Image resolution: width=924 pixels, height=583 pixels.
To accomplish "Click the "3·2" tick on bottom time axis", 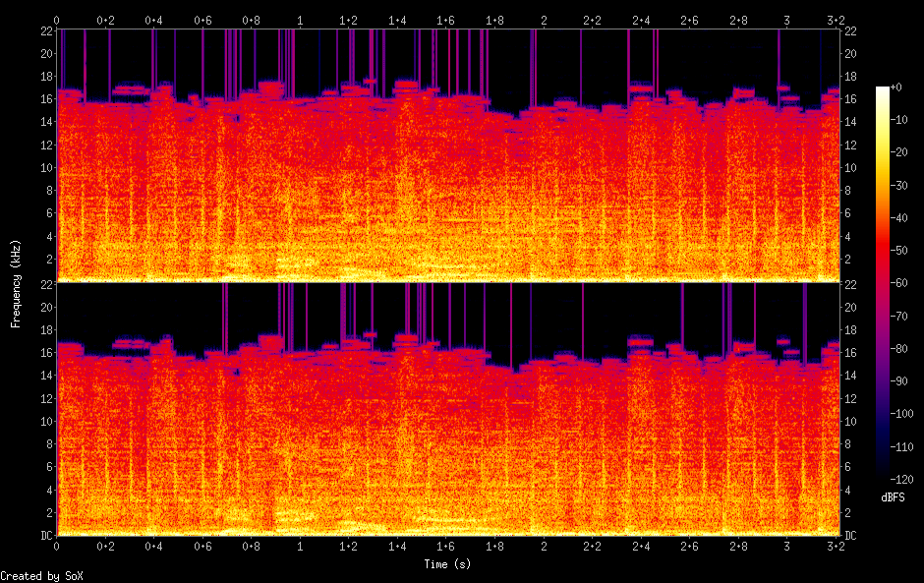I will [x=835, y=547].
